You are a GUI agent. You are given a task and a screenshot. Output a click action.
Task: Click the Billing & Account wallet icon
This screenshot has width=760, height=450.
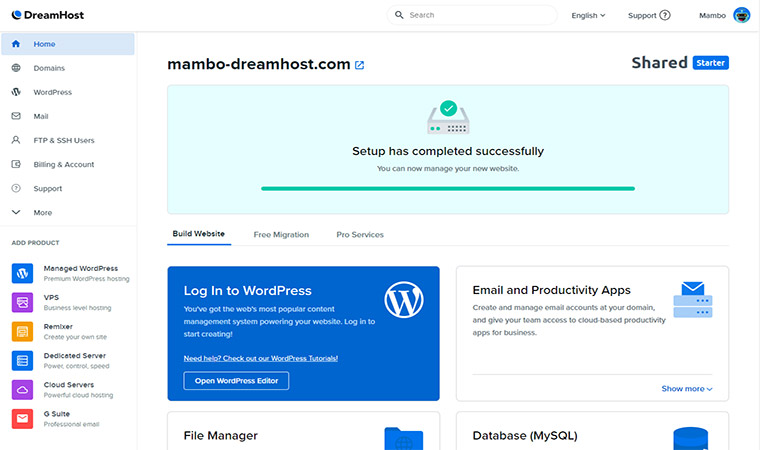coord(16,164)
